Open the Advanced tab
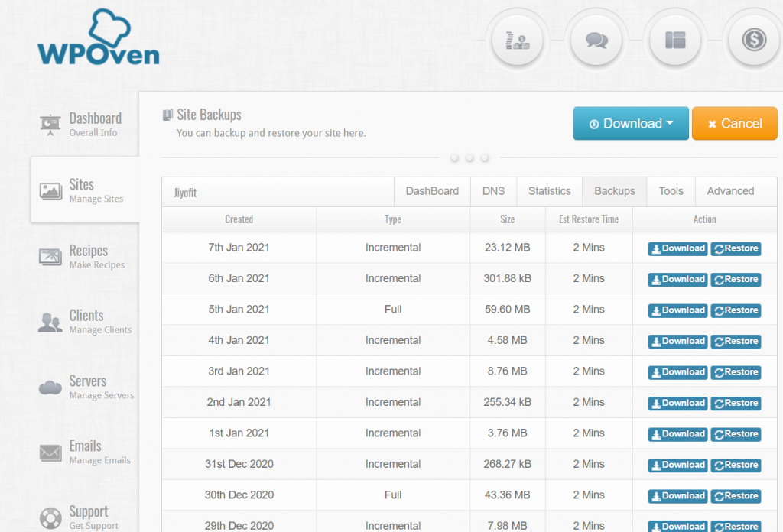This screenshot has height=532, width=783. click(x=730, y=191)
